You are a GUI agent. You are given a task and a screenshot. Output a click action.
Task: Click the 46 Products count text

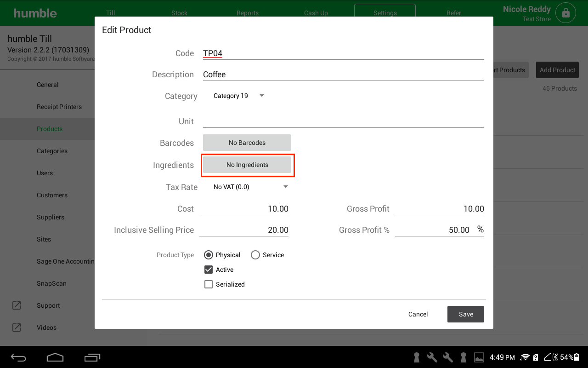click(x=560, y=88)
